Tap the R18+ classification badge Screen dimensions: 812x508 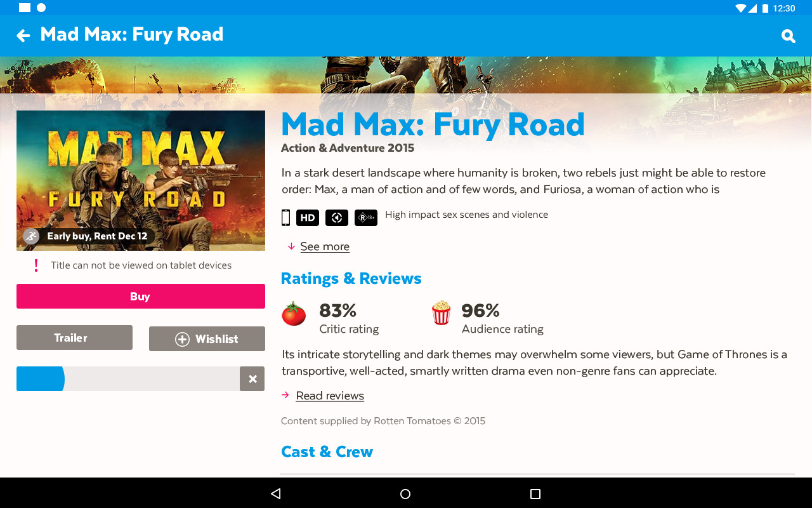366,218
